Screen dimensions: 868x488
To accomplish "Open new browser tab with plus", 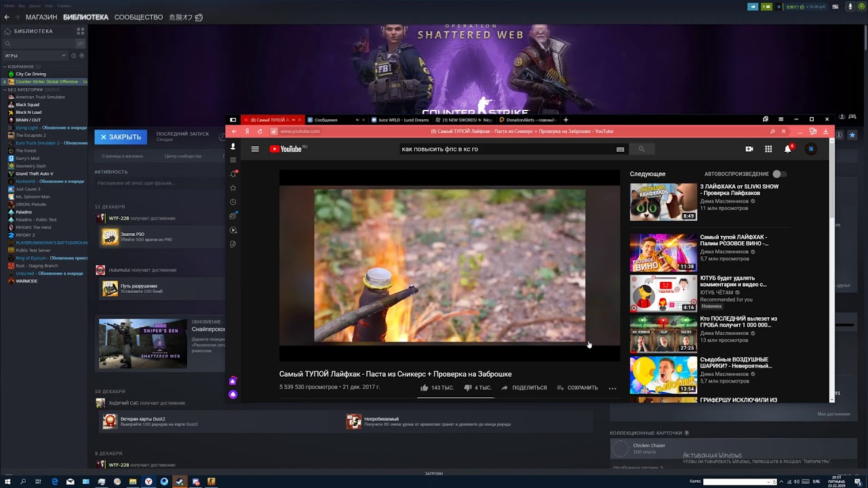I will (x=566, y=120).
